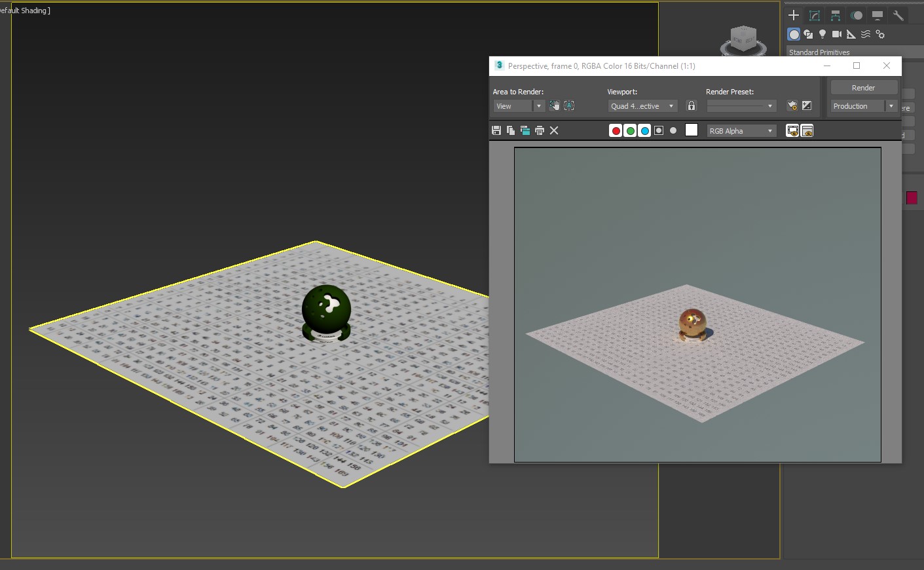924x570 pixels.
Task: Click the Render button
Action: 863,88
